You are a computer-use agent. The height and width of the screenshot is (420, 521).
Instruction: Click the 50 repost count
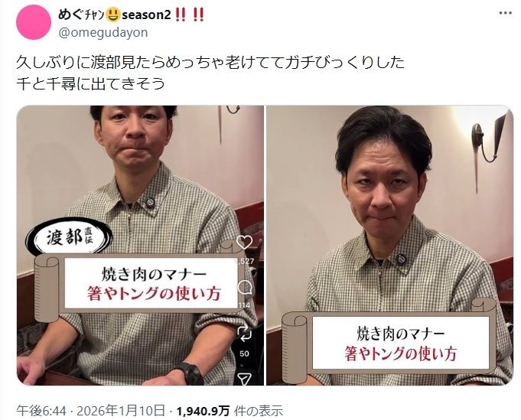[244, 353]
